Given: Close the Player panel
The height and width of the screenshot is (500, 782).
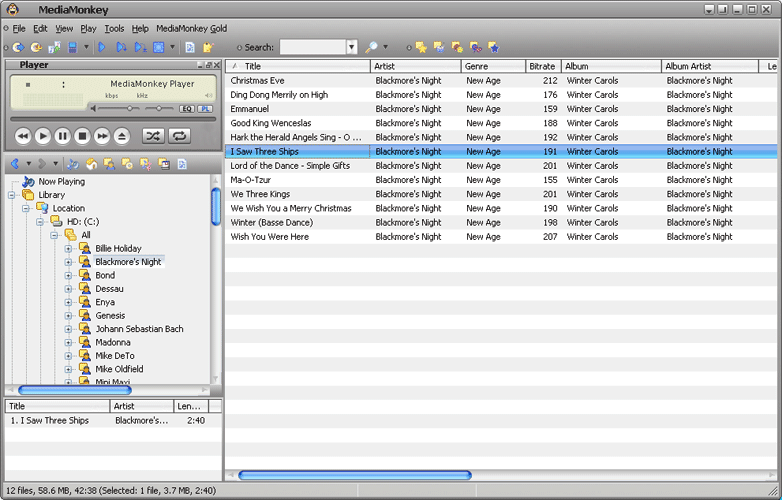Looking at the screenshot, I should [216, 65].
